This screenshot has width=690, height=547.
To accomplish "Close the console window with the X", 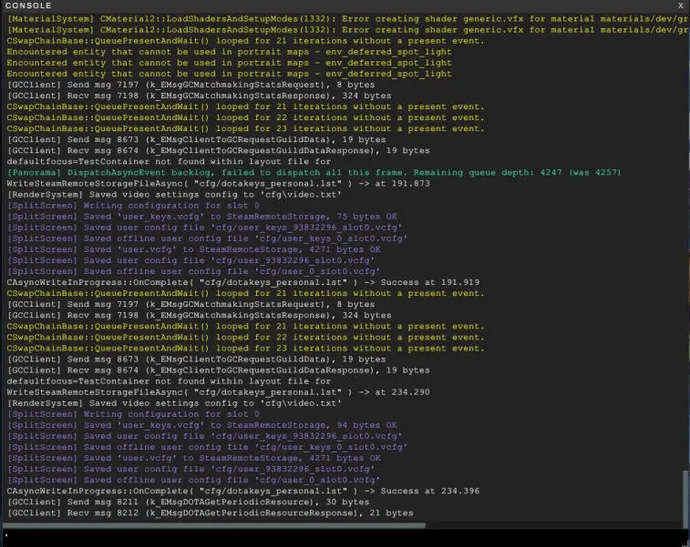I will pos(677,6).
